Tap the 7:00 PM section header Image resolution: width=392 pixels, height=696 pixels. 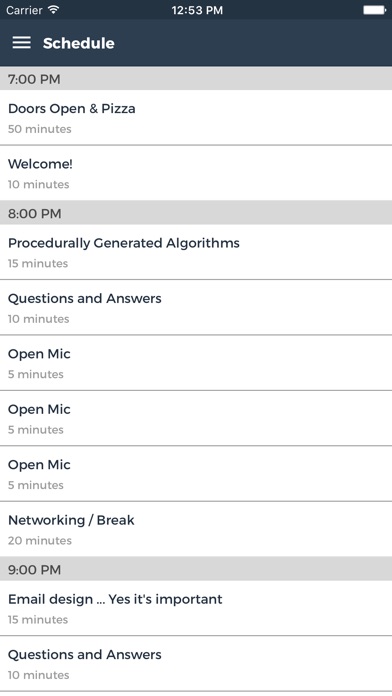click(x=196, y=79)
